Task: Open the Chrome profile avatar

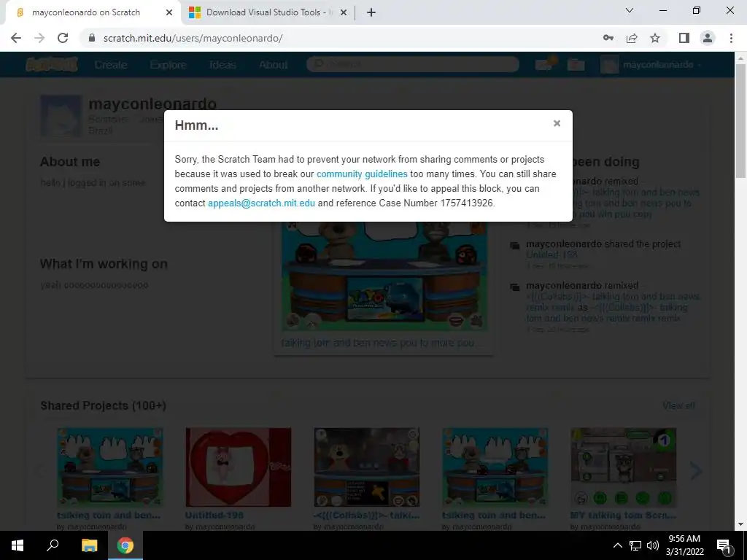Action: point(708,38)
